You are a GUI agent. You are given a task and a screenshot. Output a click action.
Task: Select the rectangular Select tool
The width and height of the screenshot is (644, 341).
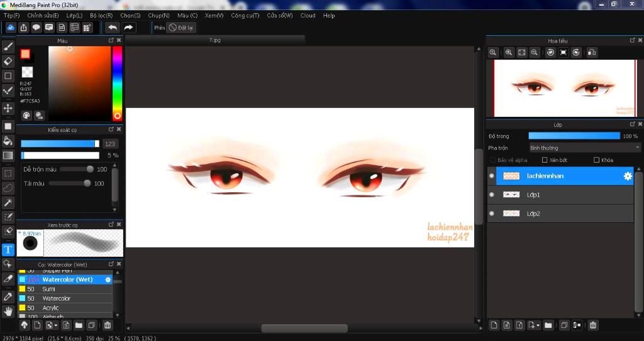8,173
